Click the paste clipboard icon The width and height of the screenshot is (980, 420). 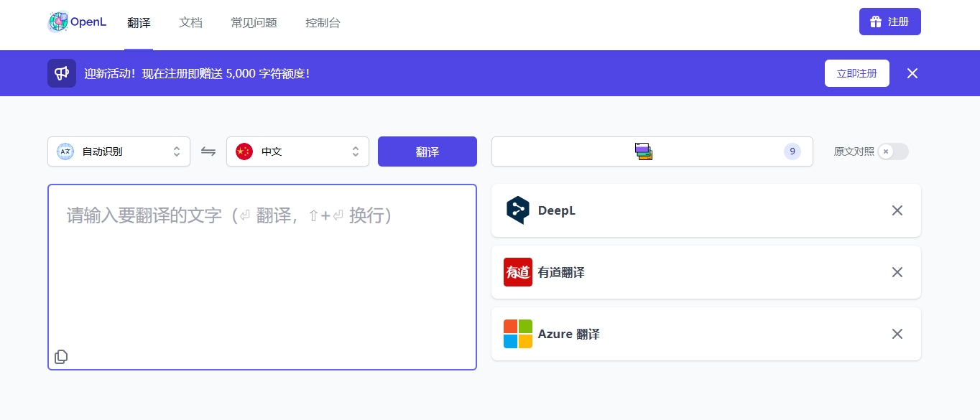coord(61,357)
